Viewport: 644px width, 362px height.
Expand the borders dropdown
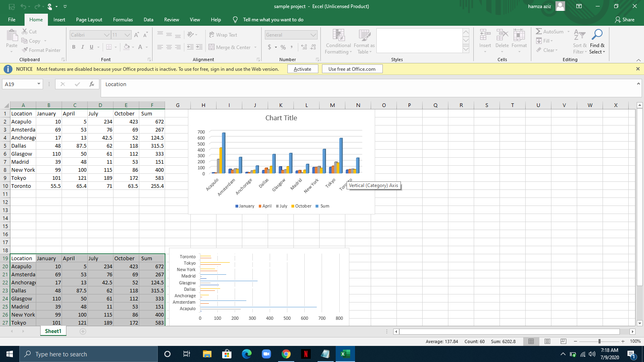coord(116,47)
